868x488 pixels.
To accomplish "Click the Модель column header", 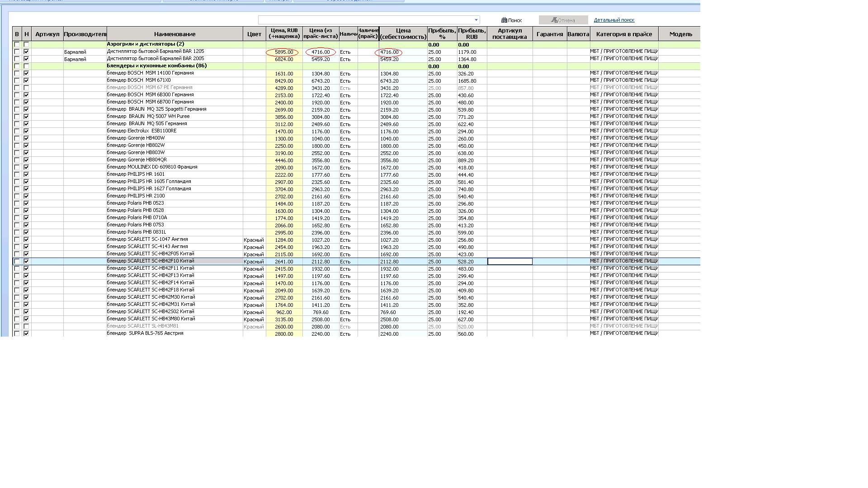I will click(x=680, y=34).
